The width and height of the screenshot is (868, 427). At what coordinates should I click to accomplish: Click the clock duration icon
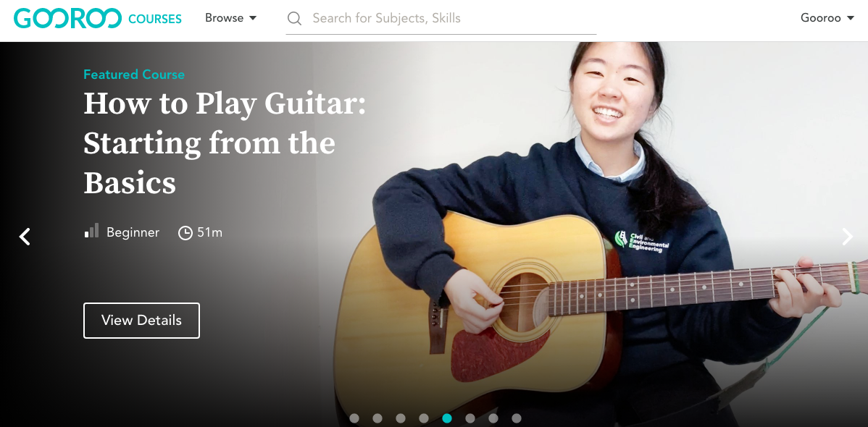(x=185, y=233)
